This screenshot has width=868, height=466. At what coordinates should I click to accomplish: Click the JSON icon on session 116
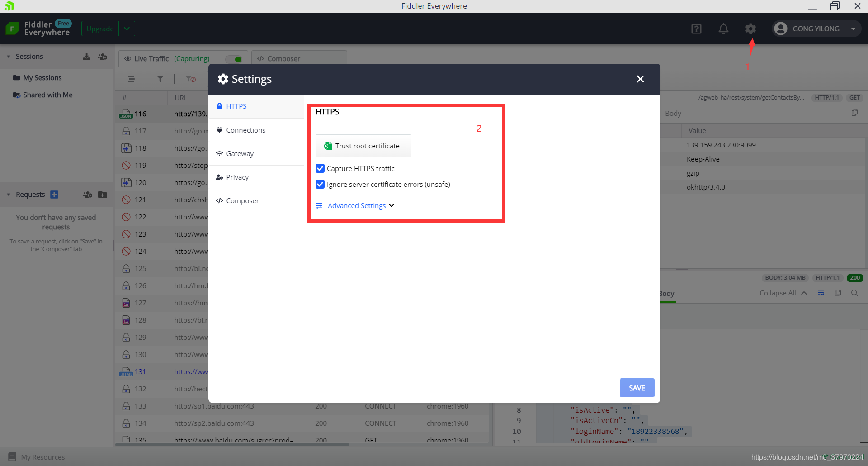pos(126,114)
